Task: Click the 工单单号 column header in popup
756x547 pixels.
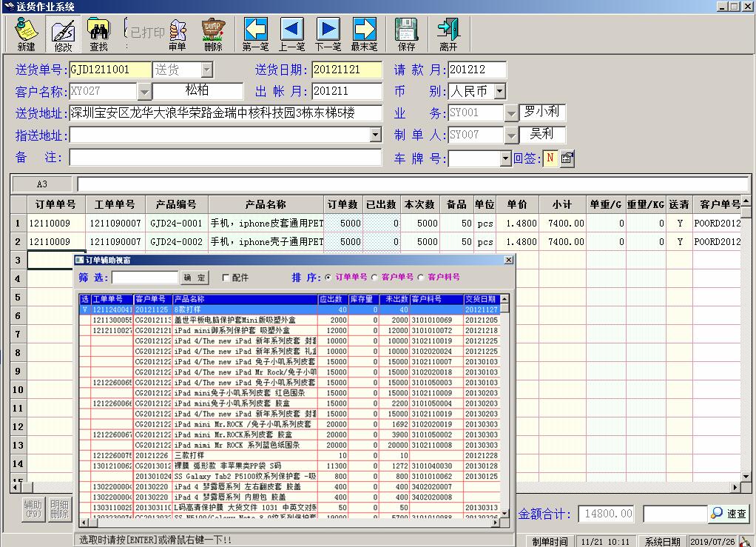Action: [112, 299]
